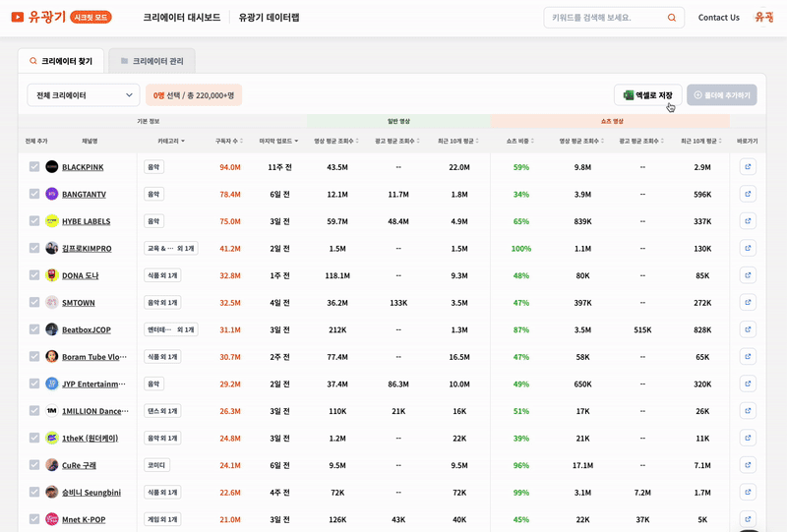Open 크리에이터 대시보드 menu

(x=182, y=18)
